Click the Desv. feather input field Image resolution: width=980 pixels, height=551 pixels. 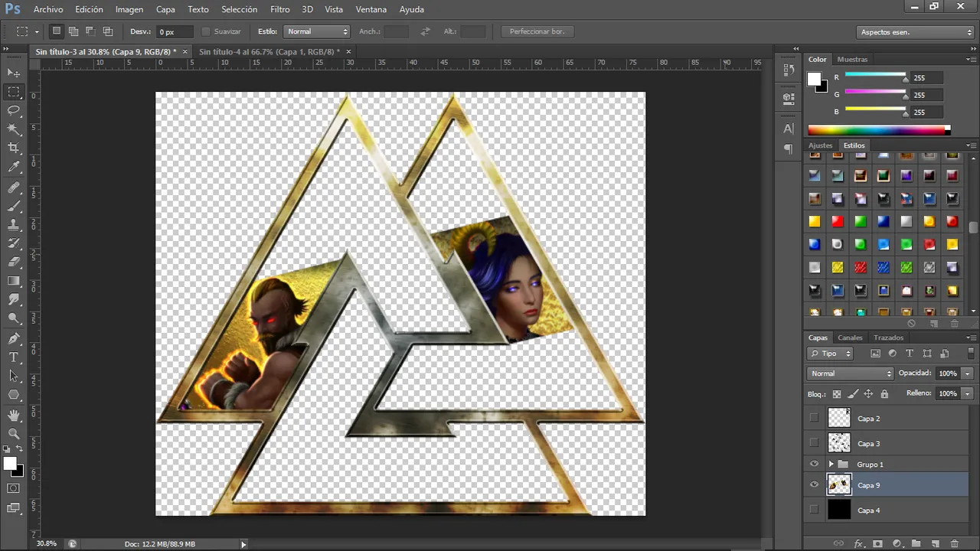pos(175,31)
